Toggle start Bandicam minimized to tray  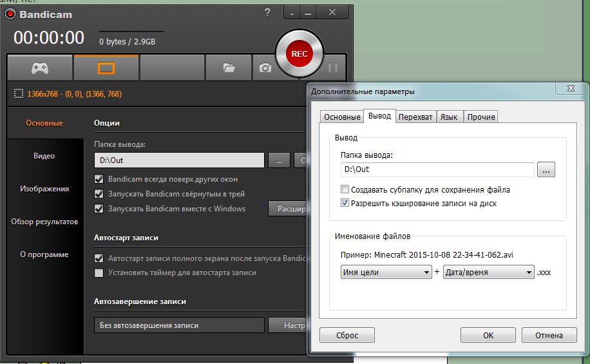point(99,194)
